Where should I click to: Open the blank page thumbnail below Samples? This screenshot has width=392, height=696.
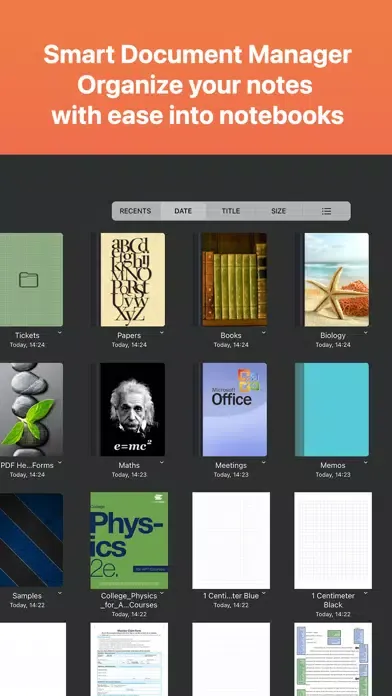tap(33, 659)
